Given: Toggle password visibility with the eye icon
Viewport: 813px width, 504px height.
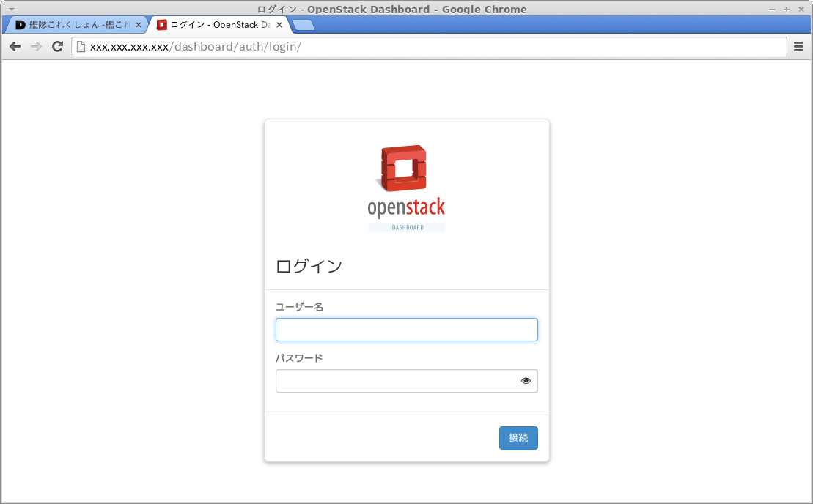Looking at the screenshot, I should 526,381.
